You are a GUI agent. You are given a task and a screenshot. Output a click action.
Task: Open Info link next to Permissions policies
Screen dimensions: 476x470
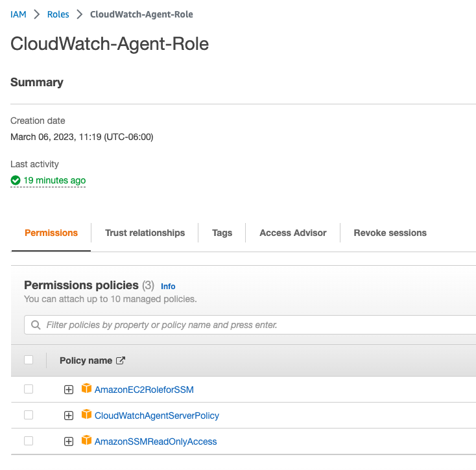point(168,286)
